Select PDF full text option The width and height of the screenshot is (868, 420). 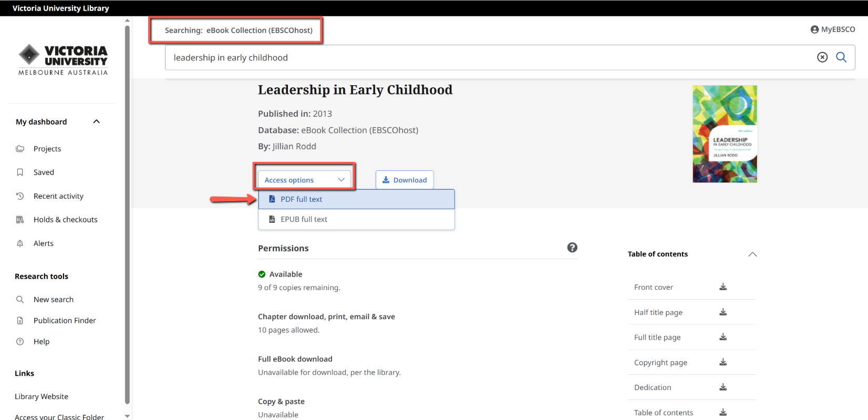pyautogui.click(x=356, y=199)
